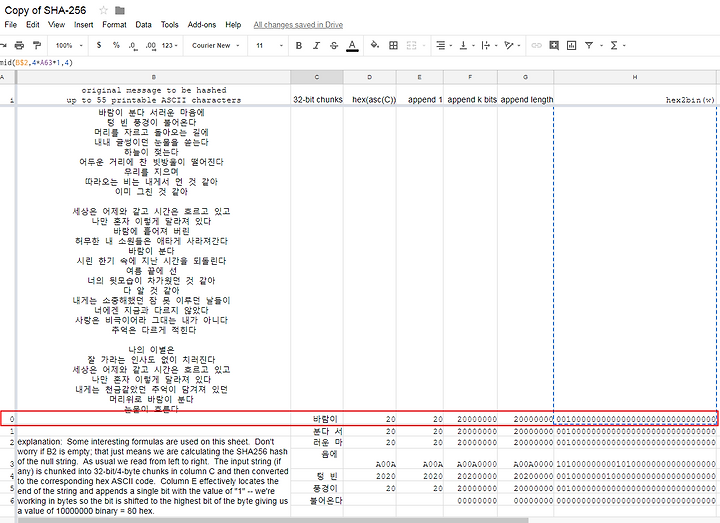
Task: Open the borders menu
Action: click(394, 45)
